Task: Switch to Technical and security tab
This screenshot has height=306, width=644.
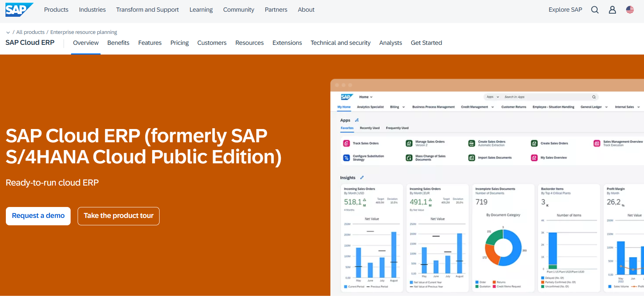Action: point(341,43)
